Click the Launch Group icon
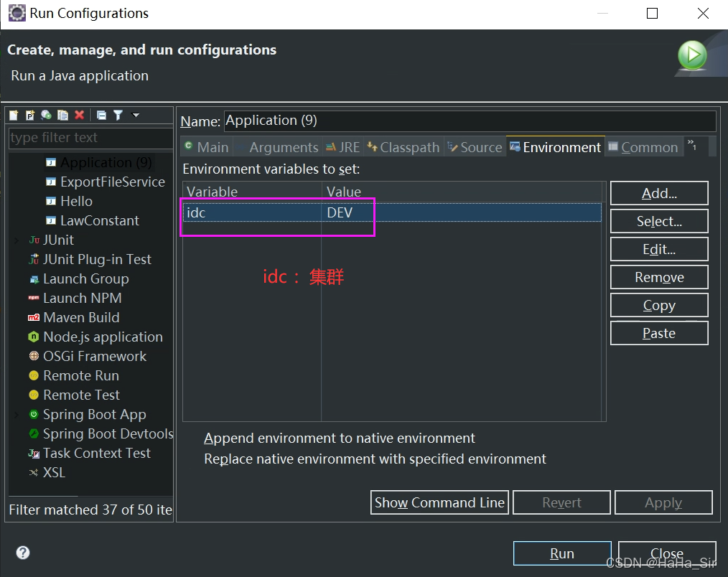 (x=34, y=279)
